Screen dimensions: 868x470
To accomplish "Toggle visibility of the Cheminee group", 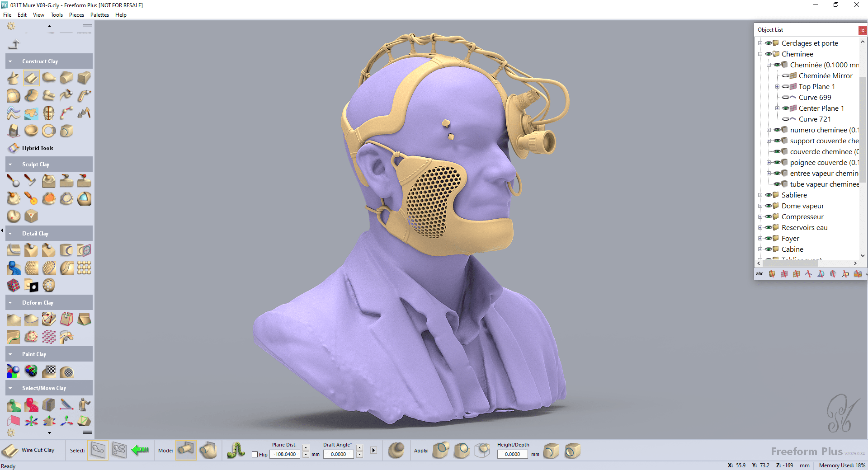I will pyautogui.click(x=769, y=54).
